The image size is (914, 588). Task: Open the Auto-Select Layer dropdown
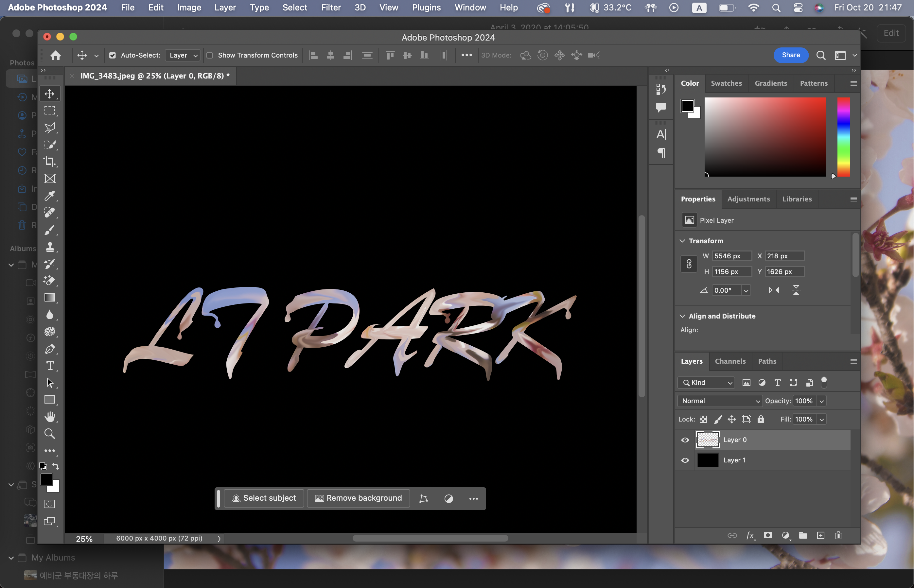click(183, 55)
